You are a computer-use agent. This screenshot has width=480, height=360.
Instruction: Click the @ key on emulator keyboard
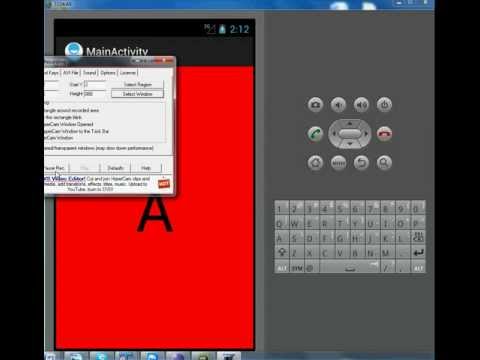click(x=311, y=268)
